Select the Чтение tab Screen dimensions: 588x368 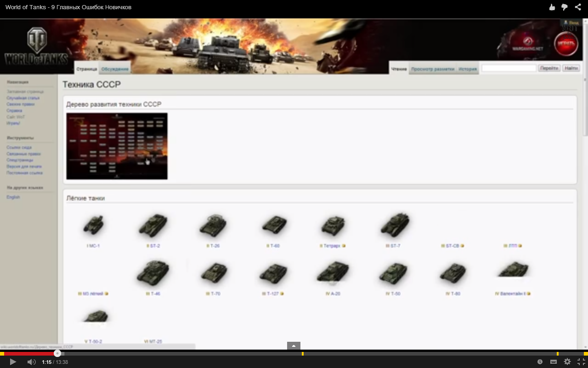[x=399, y=69]
